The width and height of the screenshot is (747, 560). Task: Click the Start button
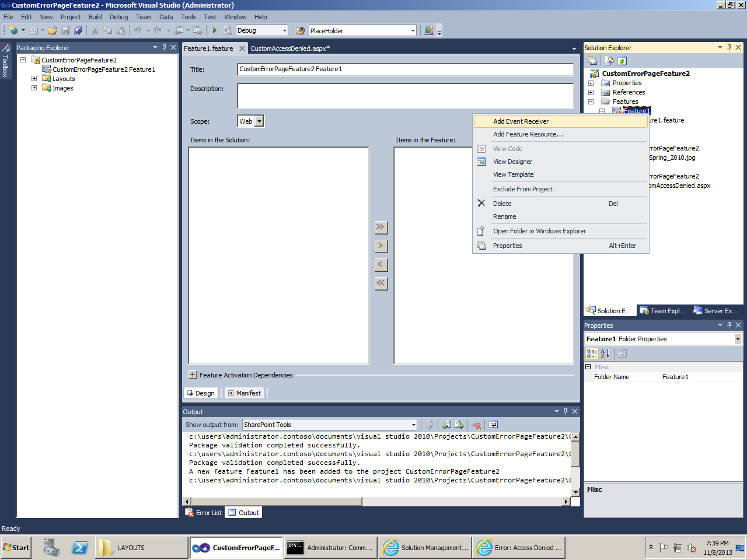[x=16, y=548]
